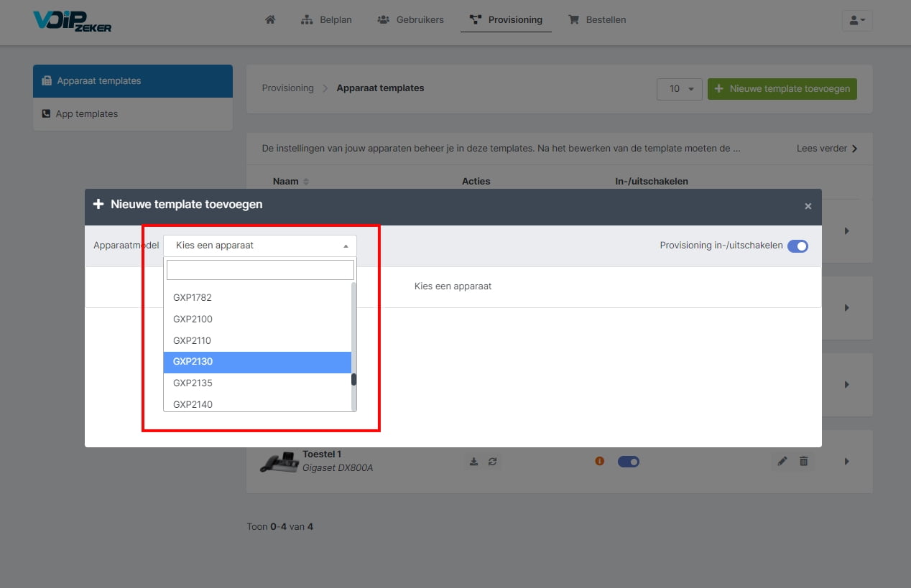Image resolution: width=911 pixels, height=588 pixels.
Task: Focus the device search input field
Action: pos(260,270)
